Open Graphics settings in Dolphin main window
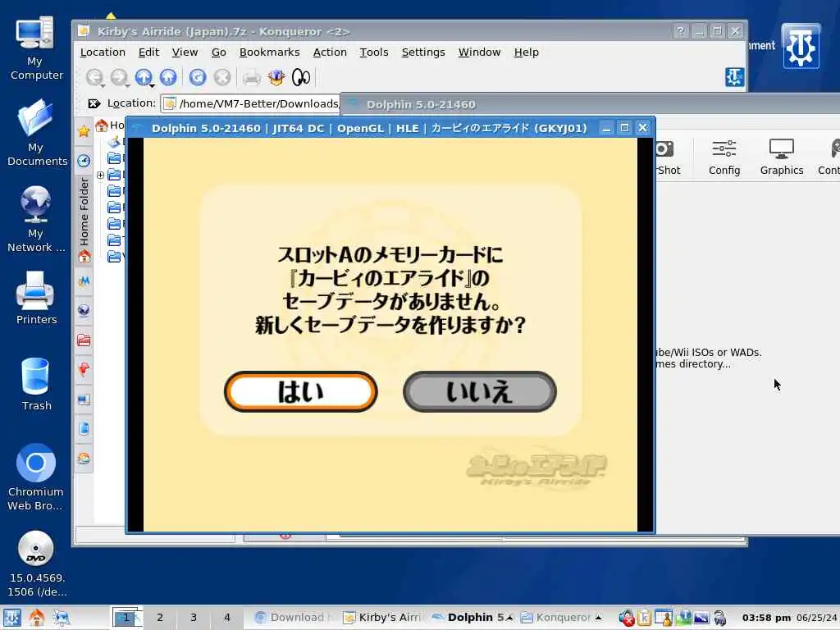 (x=782, y=157)
